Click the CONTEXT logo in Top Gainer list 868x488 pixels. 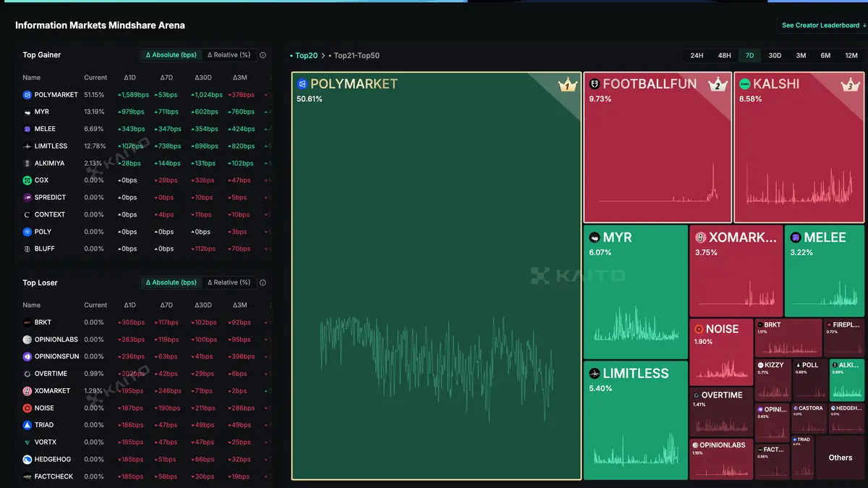[x=27, y=215]
